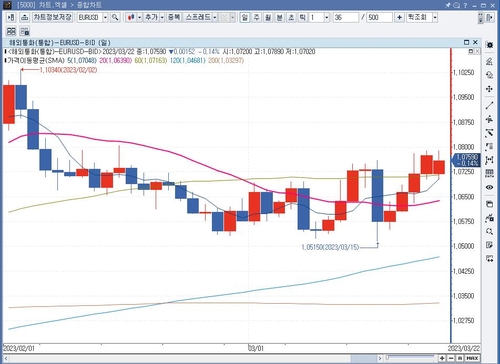Click the MAX zoom button

click(473, 358)
